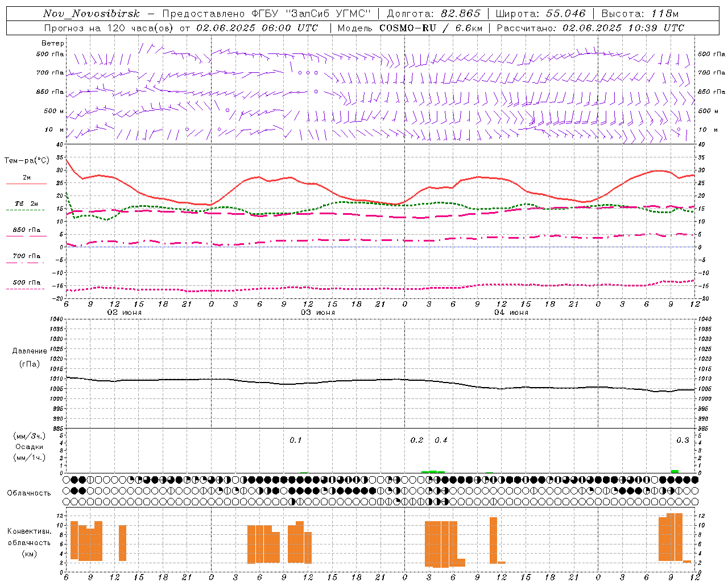This screenshot has width=728, height=582.
Task: Select the longitude value Долгота: 82.865
Action: pyautogui.click(x=433, y=14)
